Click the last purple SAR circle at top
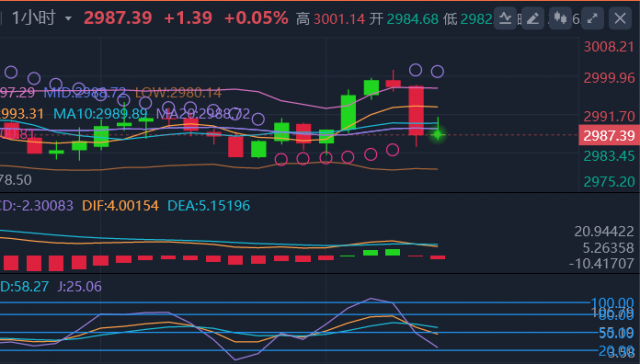This screenshot has width=640, height=364. (x=437, y=71)
